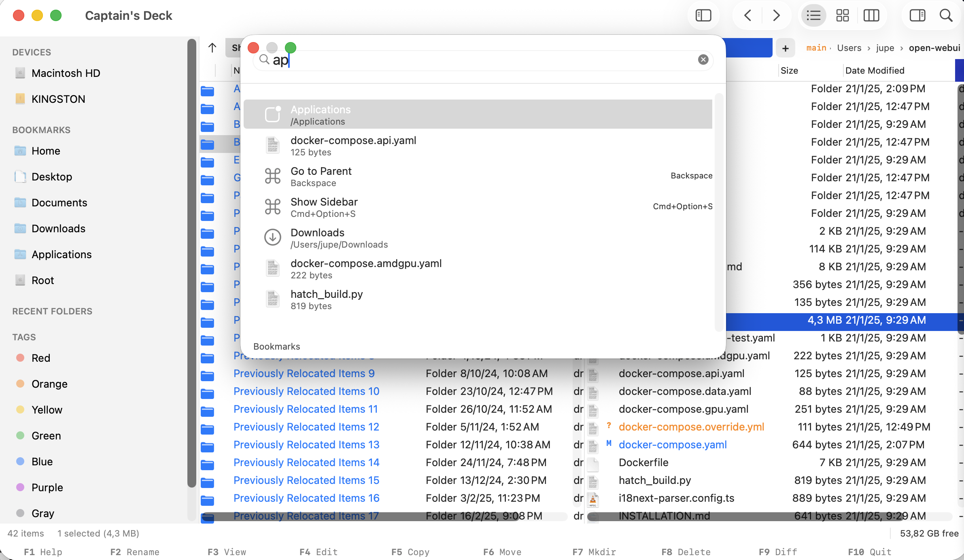Viewport: 964px width, 560px height.
Task: Click the up-arrow to go to parent folder
Action: point(212,48)
